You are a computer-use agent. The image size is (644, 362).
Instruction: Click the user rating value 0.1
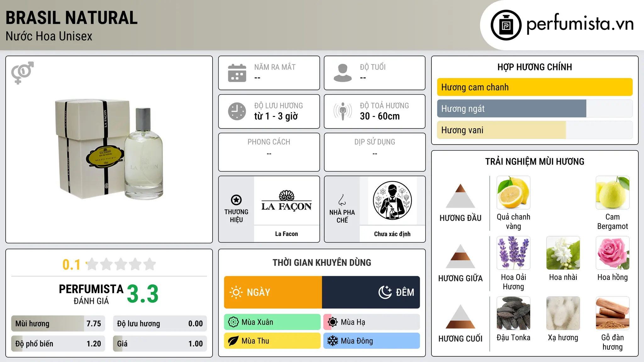71,265
